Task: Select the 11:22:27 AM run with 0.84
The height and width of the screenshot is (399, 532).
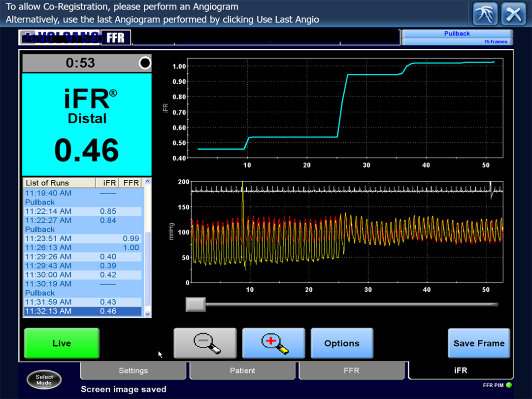Action: pyautogui.click(x=83, y=221)
